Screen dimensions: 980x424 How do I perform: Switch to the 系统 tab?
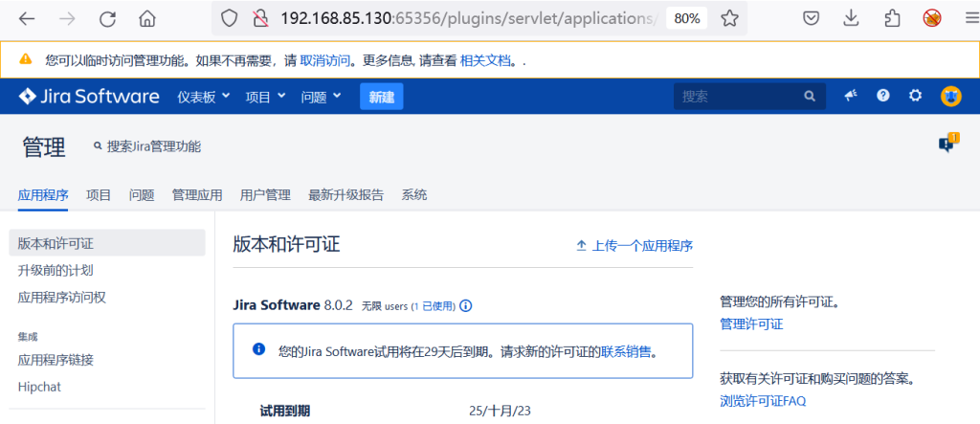click(x=414, y=195)
